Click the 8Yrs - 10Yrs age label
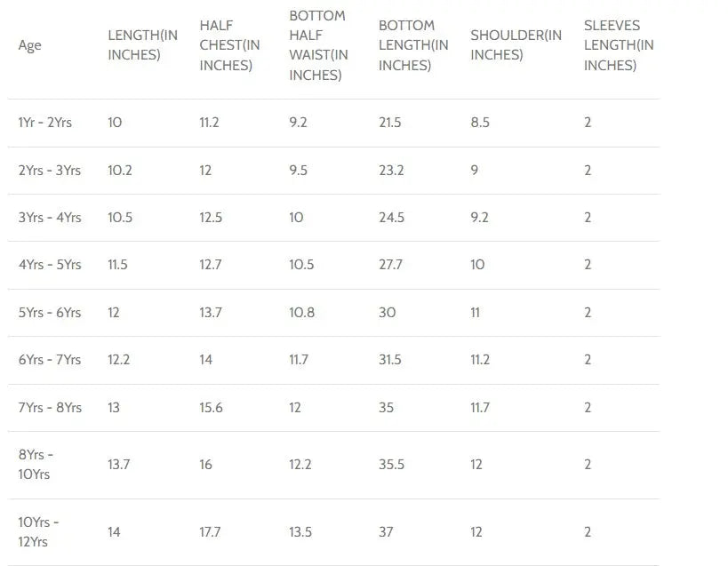This screenshot has width=728, height=566. tap(36, 464)
